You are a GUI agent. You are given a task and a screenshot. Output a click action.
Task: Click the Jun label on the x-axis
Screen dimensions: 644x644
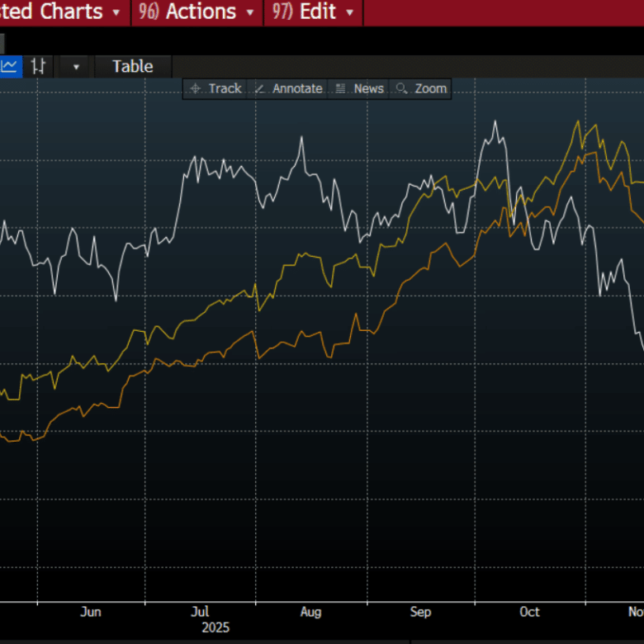pos(91,612)
